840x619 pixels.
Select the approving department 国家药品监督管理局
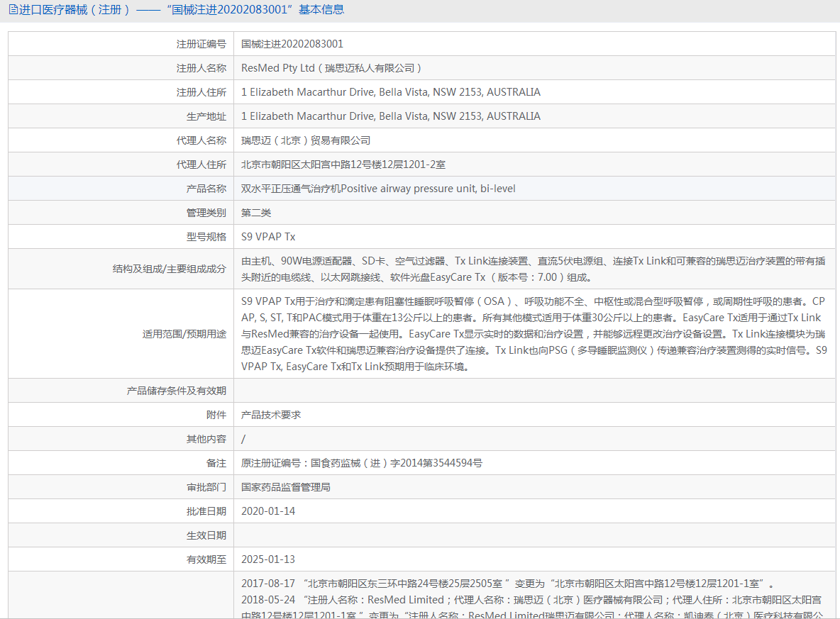point(286,487)
